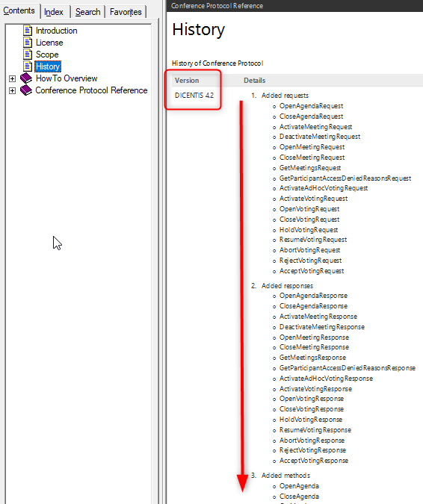Click the Introduction page icon
The image size is (423, 504).
tap(28, 31)
